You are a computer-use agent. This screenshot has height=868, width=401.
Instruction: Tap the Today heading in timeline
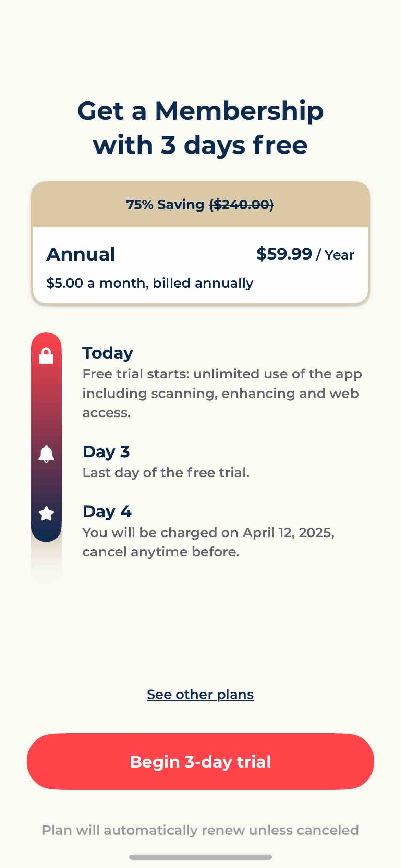[x=108, y=353]
